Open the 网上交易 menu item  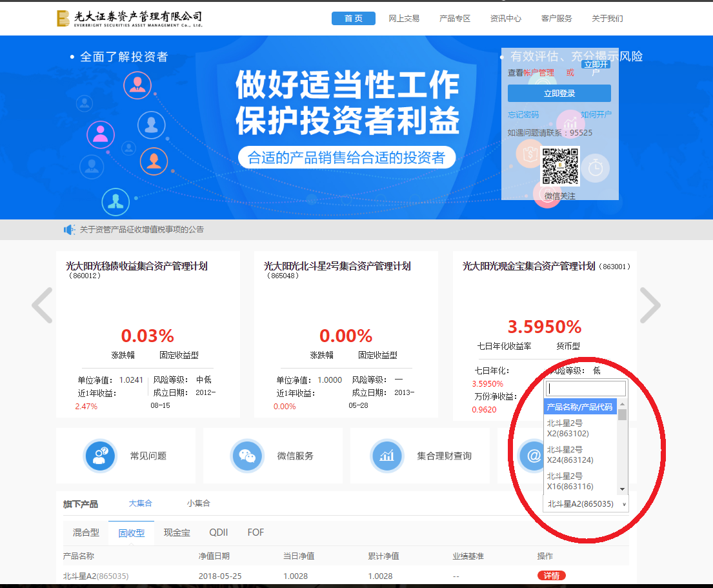click(404, 19)
